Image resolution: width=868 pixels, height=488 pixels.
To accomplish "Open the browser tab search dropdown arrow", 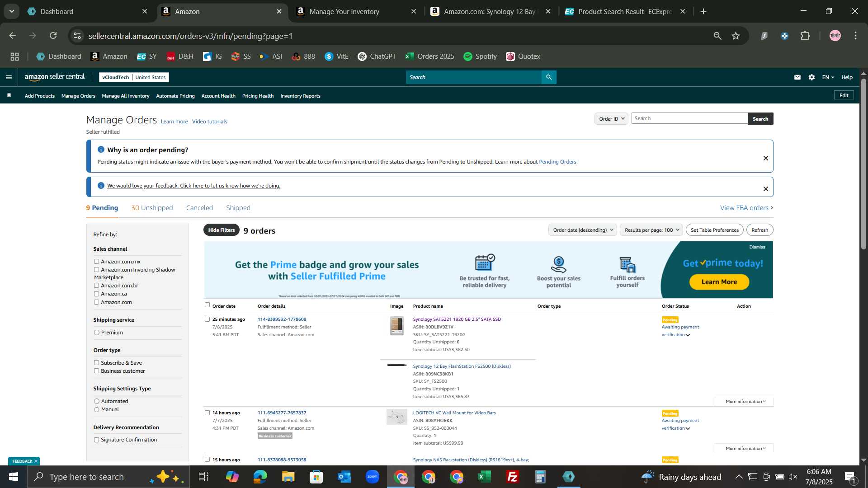I will click(x=11, y=11).
